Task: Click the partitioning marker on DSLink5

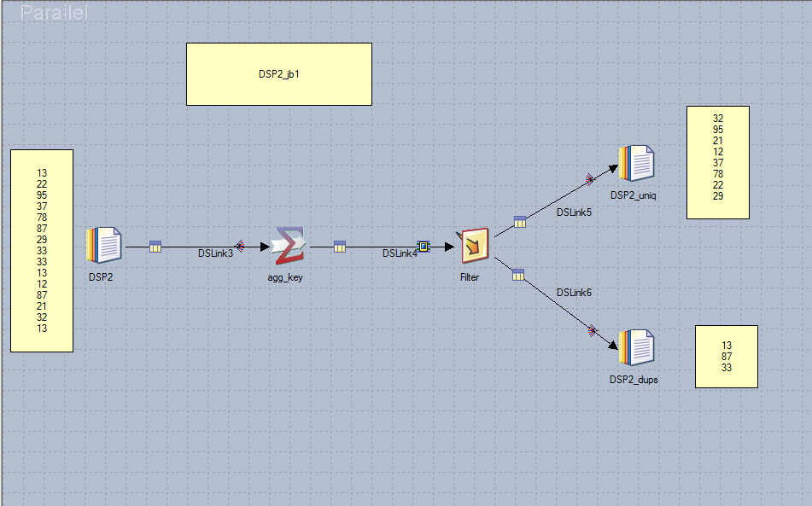Action: [519, 222]
